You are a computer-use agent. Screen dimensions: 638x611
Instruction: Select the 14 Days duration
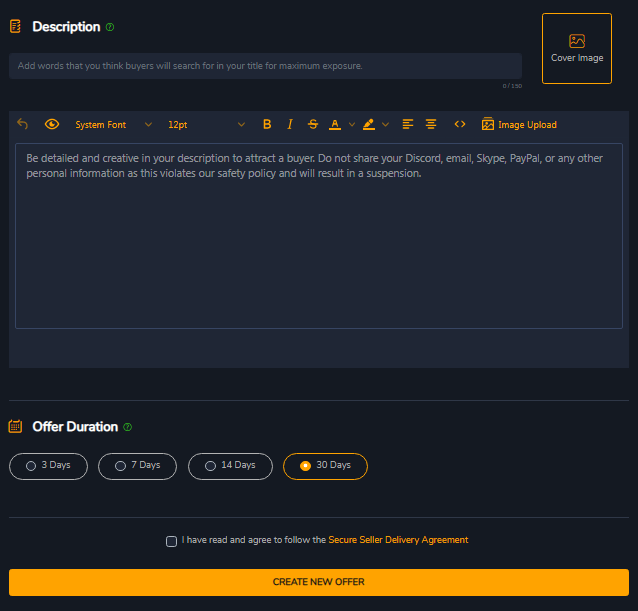coord(230,466)
